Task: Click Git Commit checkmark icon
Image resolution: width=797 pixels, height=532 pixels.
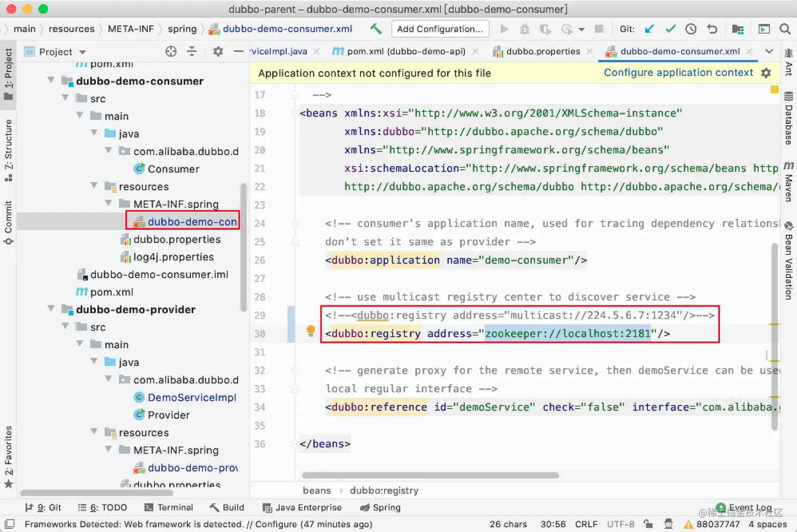Action: tap(670, 29)
